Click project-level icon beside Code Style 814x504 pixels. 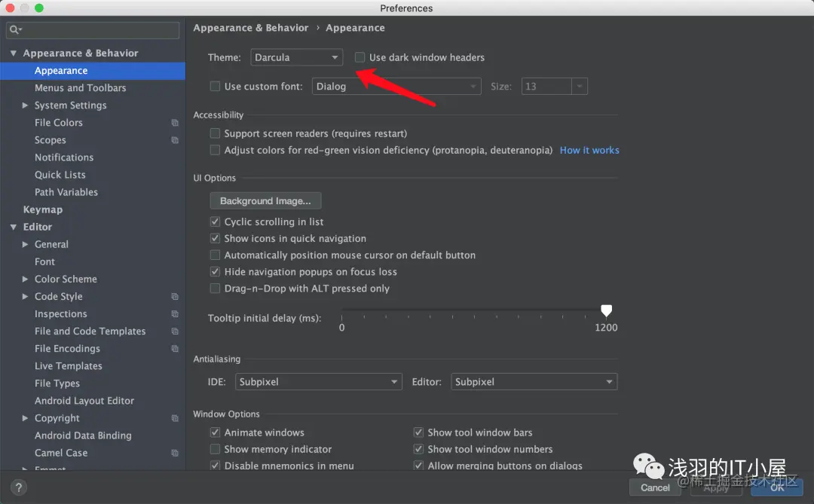tap(175, 296)
